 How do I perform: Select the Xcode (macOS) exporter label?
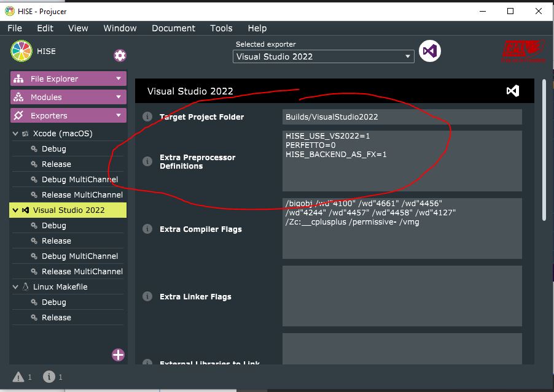63,134
